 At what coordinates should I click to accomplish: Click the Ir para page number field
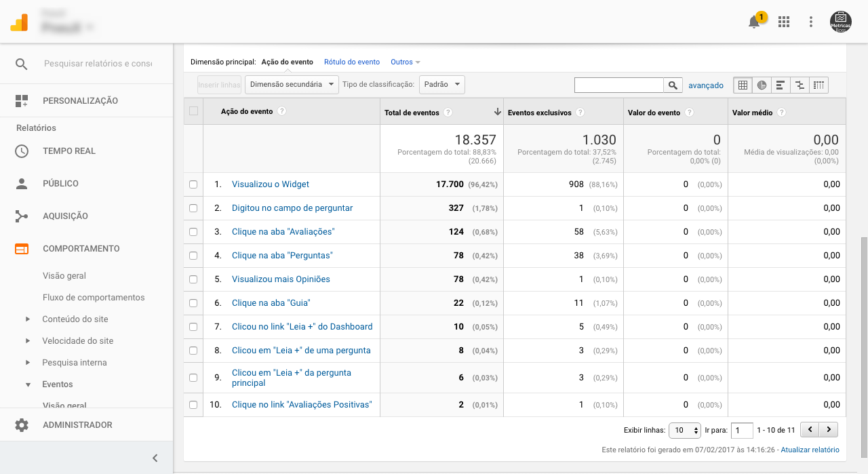click(x=742, y=430)
